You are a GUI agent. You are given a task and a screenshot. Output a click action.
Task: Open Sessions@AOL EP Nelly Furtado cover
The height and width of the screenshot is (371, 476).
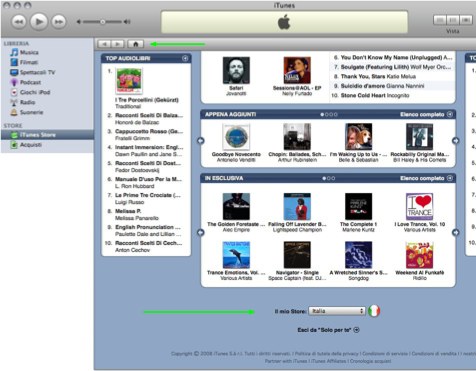click(297, 70)
